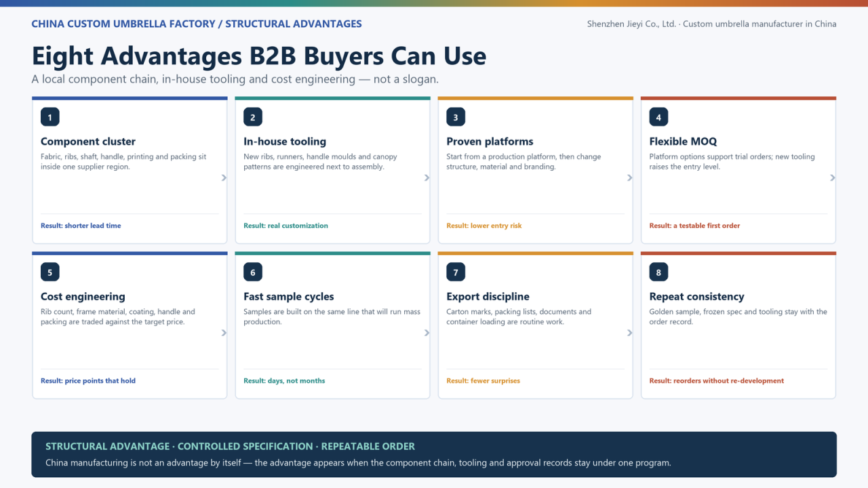This screenshot has height=488, width=868.
Task: Click the subtitle beginning "A local component chain"
Action: click(235, 79)
